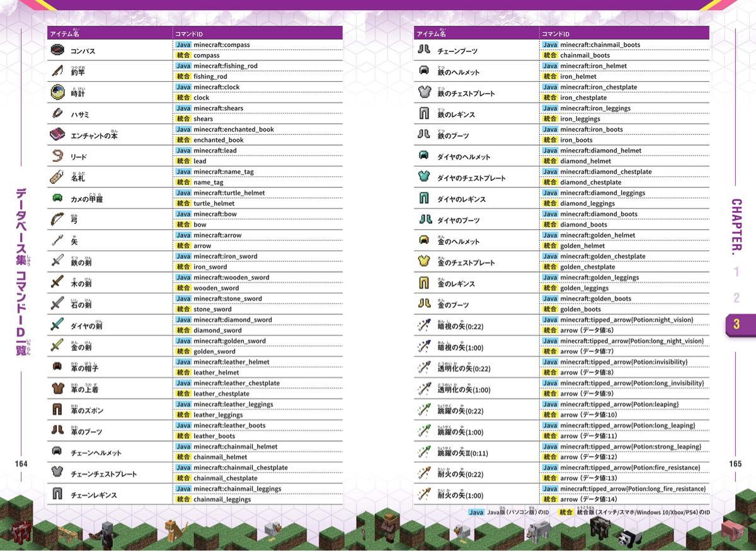
Task: Select chapter tab 1
Action: 736,273
